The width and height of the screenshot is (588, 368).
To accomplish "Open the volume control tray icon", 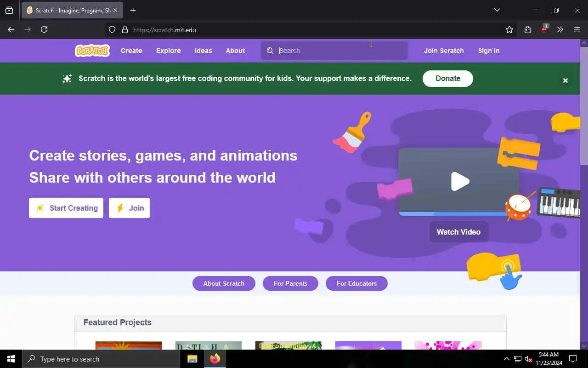I will [529, 359].
